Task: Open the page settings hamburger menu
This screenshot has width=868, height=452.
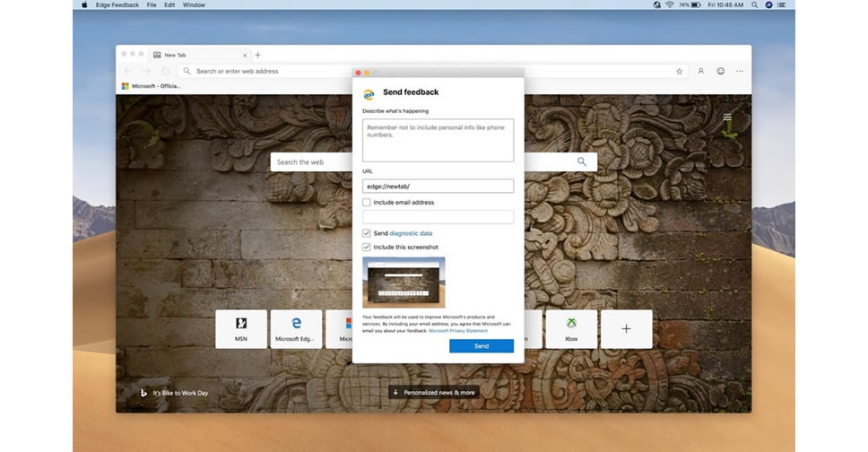Action: pos(727,117)
